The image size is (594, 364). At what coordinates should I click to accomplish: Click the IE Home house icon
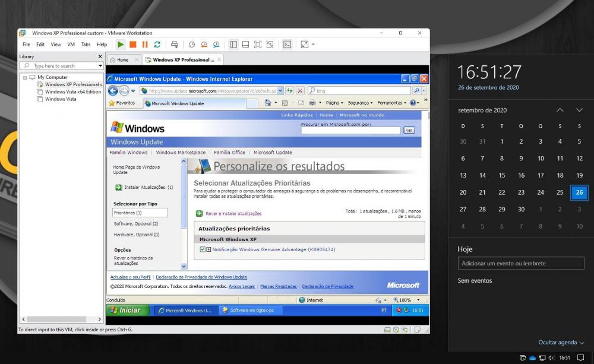[267, 103]
